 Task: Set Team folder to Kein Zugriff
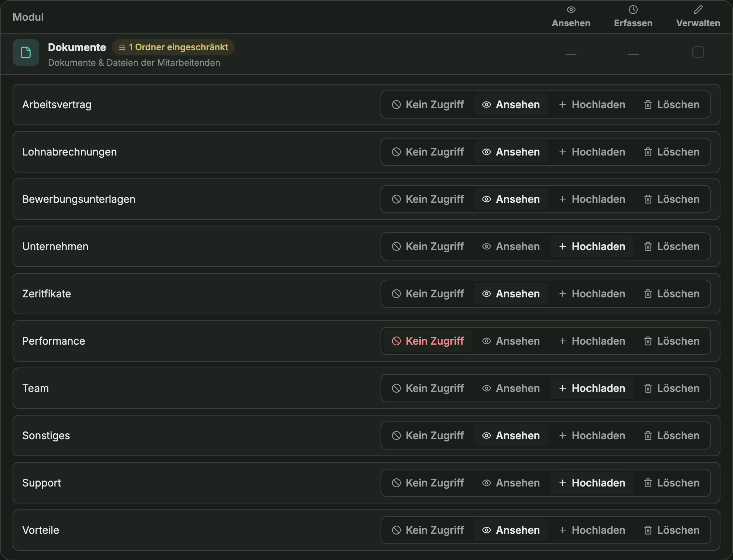[x=428, y=388]
